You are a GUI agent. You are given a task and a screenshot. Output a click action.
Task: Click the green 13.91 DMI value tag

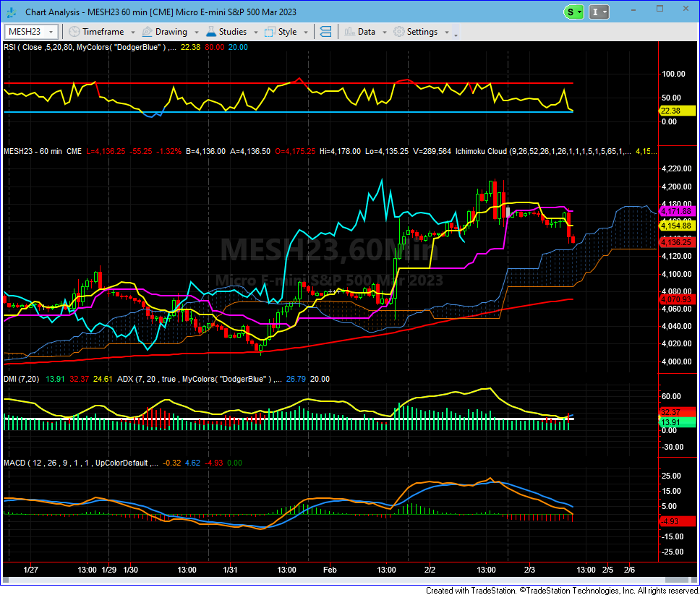(678, 422)
